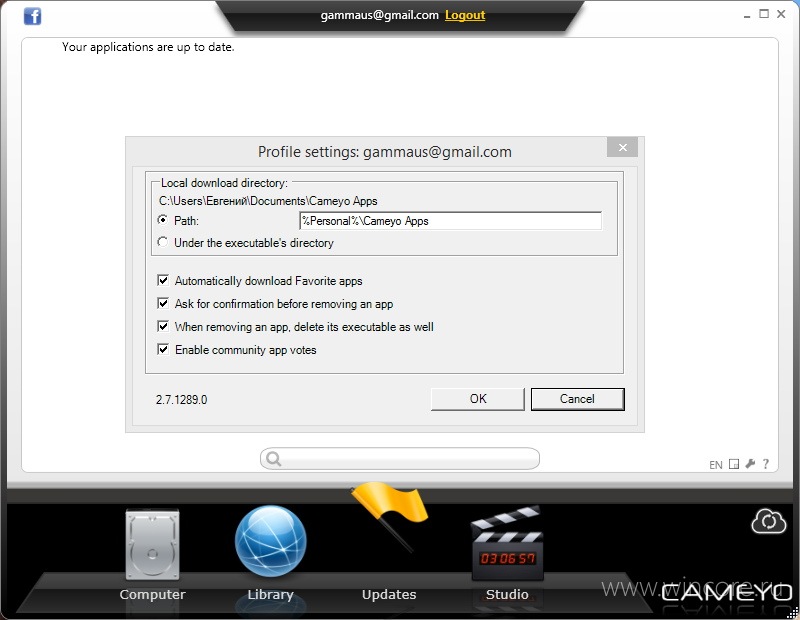Toggle Automatically download Favorite apps

(x=163, y=280)
